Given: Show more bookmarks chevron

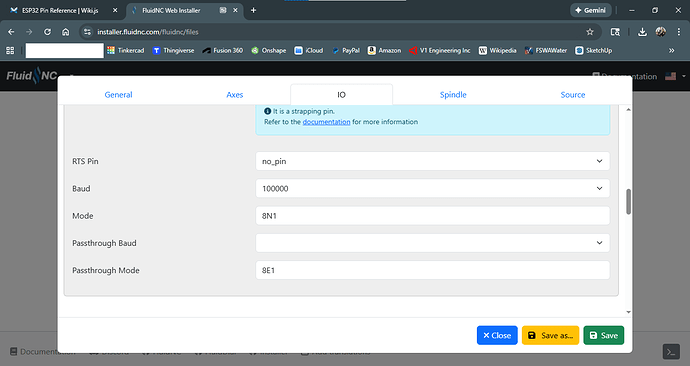Looking at the screenshot, I should coord(672,51).
